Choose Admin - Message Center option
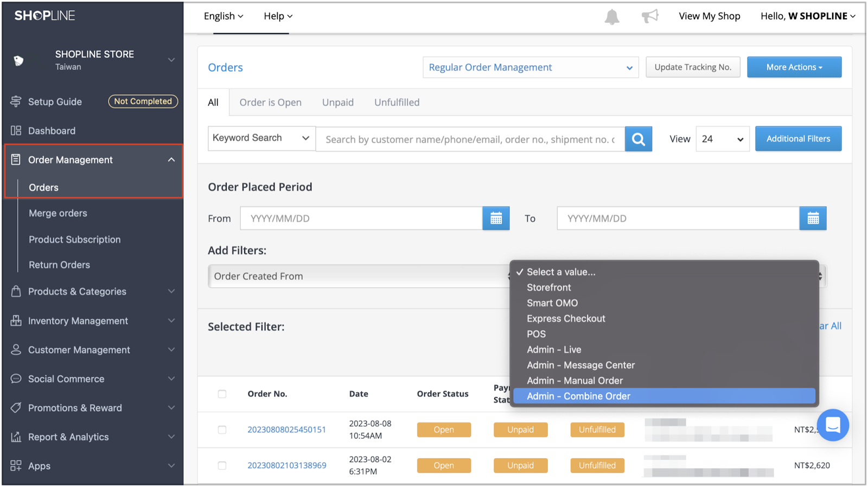Screen dimensions: 868x487 (x=663, y=366)
